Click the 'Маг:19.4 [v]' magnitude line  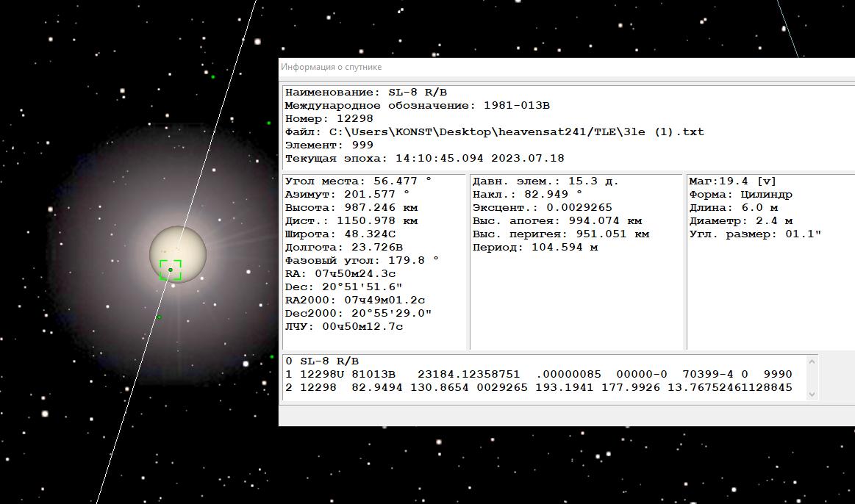(x=732, y=181)
